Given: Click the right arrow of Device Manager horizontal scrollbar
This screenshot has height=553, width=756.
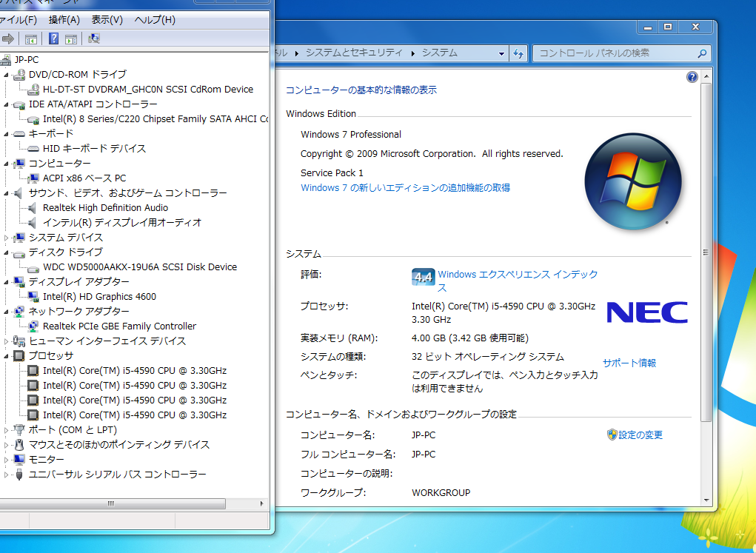Looking at the screenshot, I should coord(262,503).
